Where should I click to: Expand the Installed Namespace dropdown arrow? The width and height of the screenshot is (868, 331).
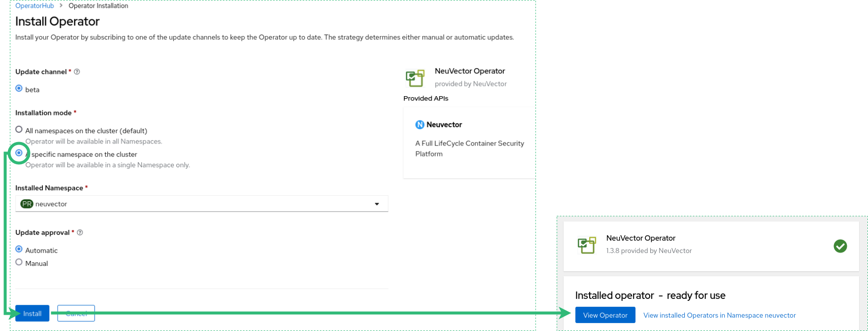pyautogui.click(x=377, y=204)
